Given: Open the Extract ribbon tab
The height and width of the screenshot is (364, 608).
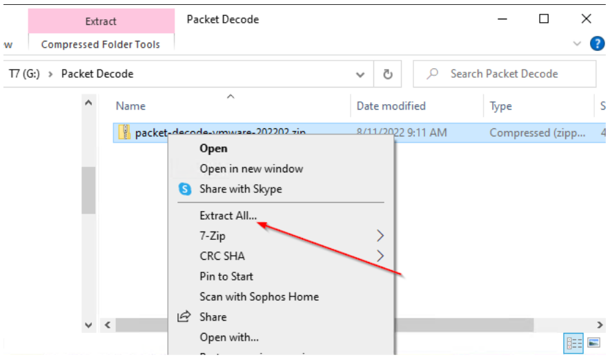Looking at the screenshot, I should (101, 21).
